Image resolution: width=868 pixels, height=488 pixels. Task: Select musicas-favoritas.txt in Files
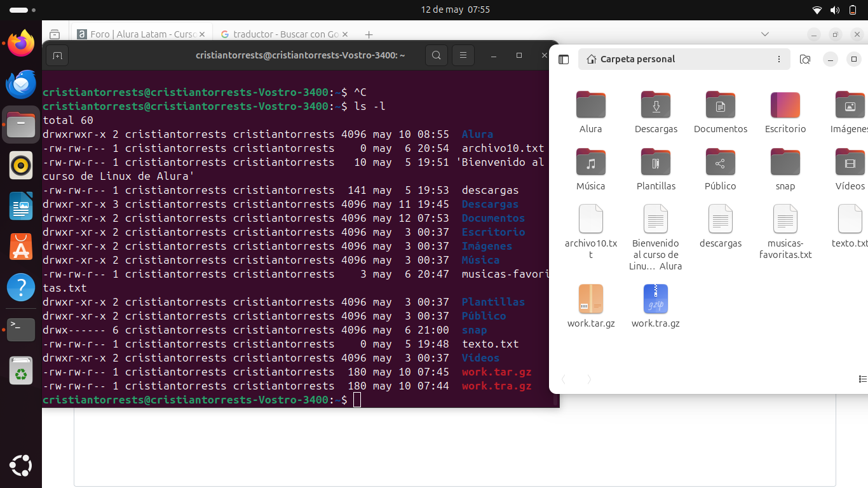click(785, 232)
